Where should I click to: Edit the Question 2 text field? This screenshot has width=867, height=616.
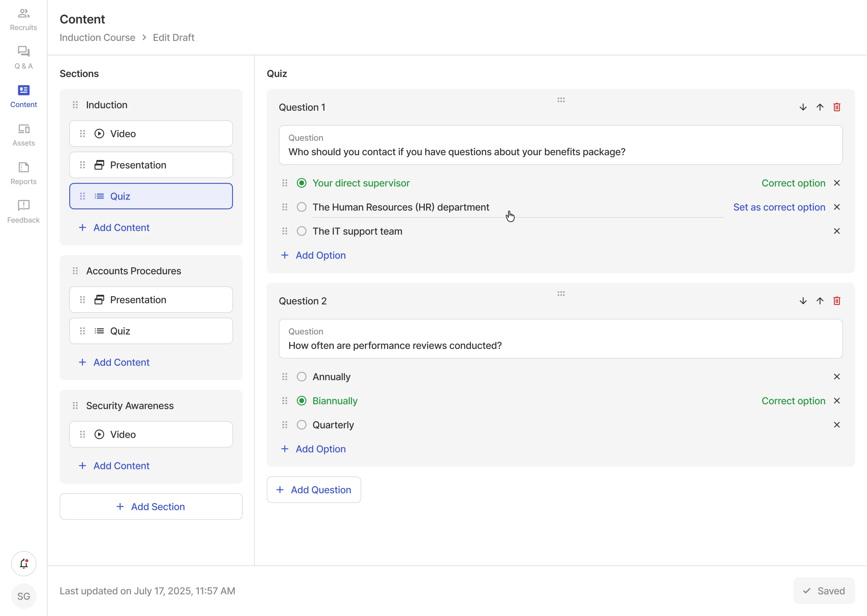pyautogui.click(x=560, y=345)
